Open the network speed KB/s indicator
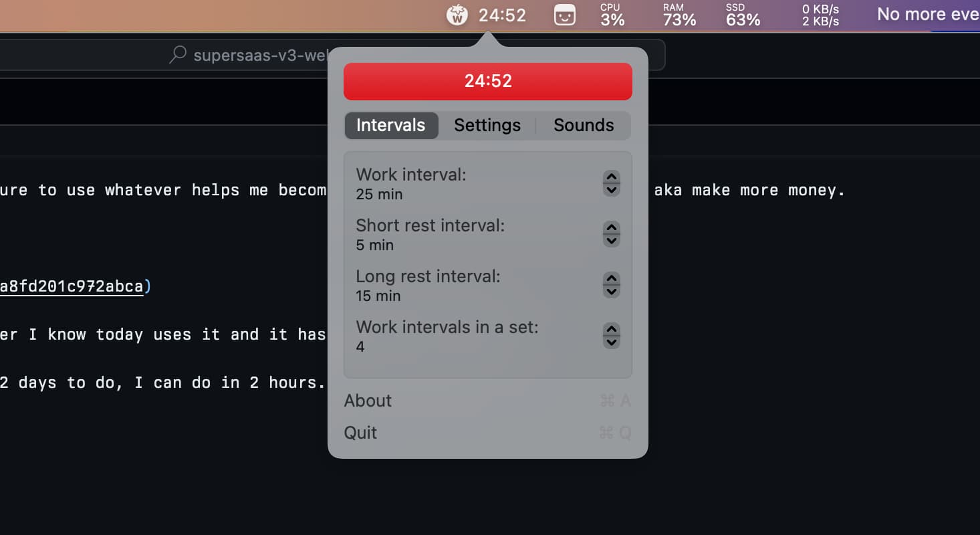The height and width of the screenshot is (535, 980). [x=820, y=15]
